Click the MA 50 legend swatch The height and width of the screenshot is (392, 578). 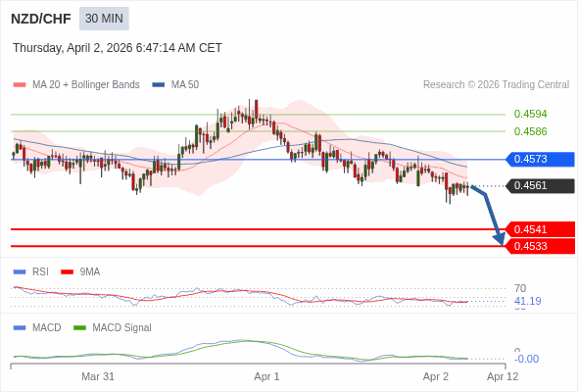coord(159,85)
